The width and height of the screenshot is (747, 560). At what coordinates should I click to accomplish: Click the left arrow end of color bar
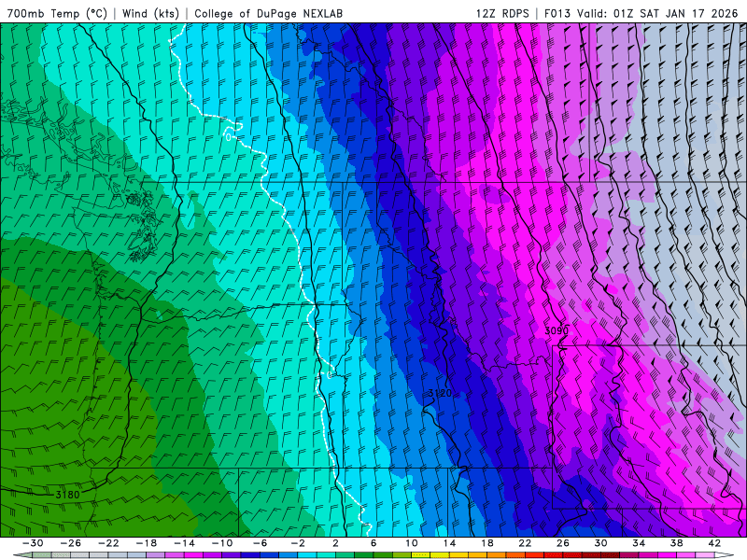22,555
